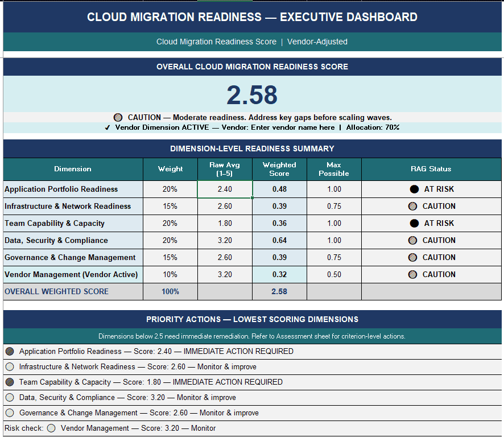
Task: Click Infrastructure & Network Readiness monitor row
Action: pos(253,367)
